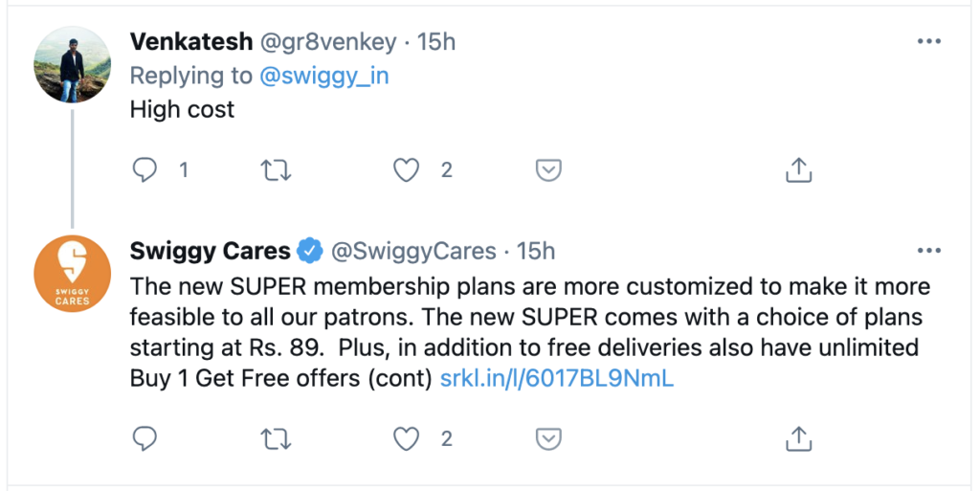Reply to Venkatesh's "High cost" tweet
Viewport: 980px width, 491px height.
coord(145,170)
